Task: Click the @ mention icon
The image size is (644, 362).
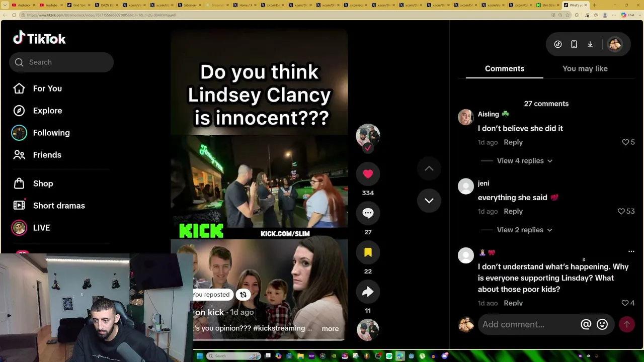Action: point(586,325)
